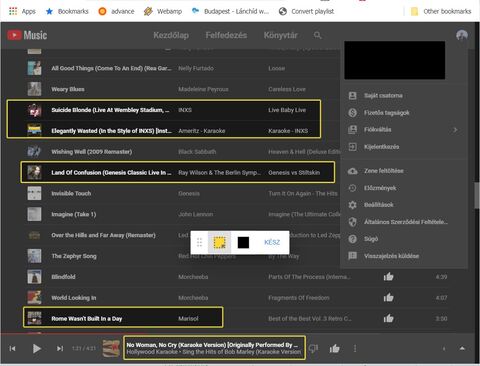Click the now playing album thumbnail
This screenshot has width=480, height=366.
coord(111,349)
